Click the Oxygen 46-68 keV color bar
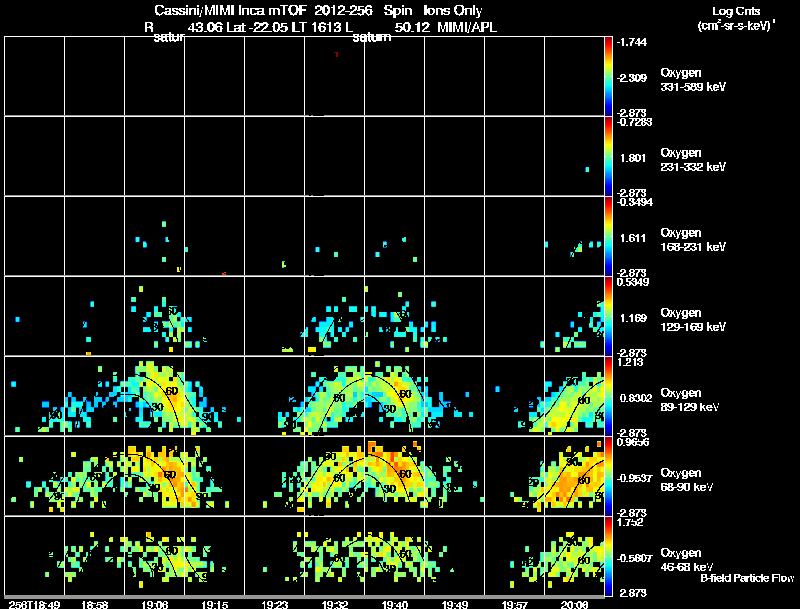Viewport: 800px width, 609px height. tap(608, 556)
